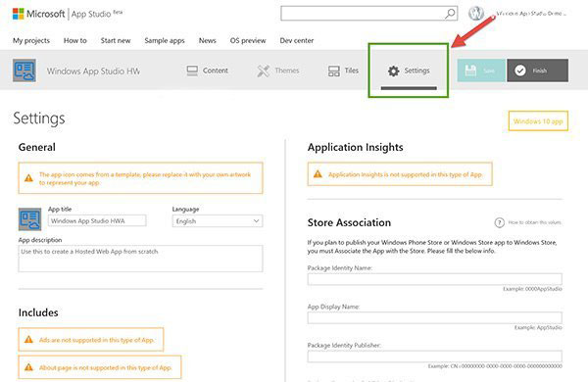588x382 pixels.
Task: Open the How to menu item
Action: coord(75,40)
